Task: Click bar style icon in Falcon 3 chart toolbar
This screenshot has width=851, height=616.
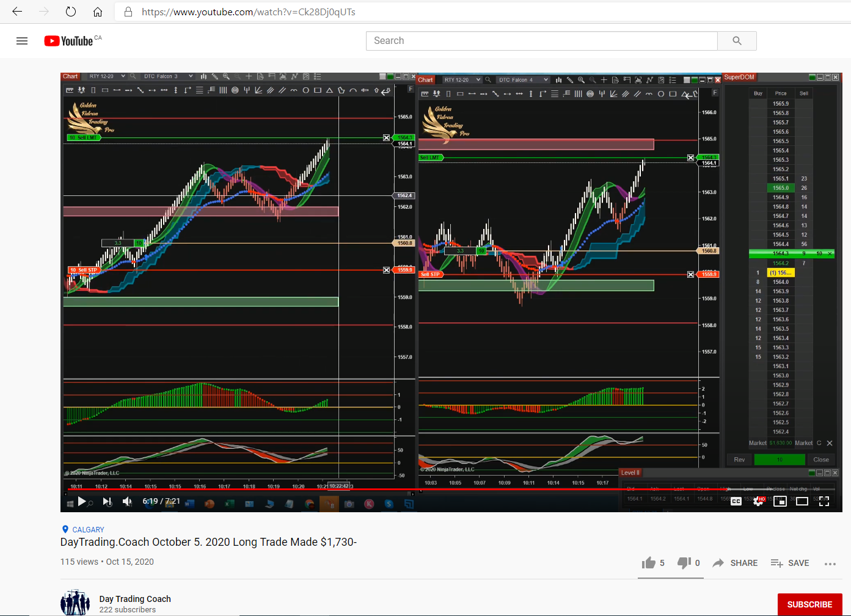Action: coord(203,76)
